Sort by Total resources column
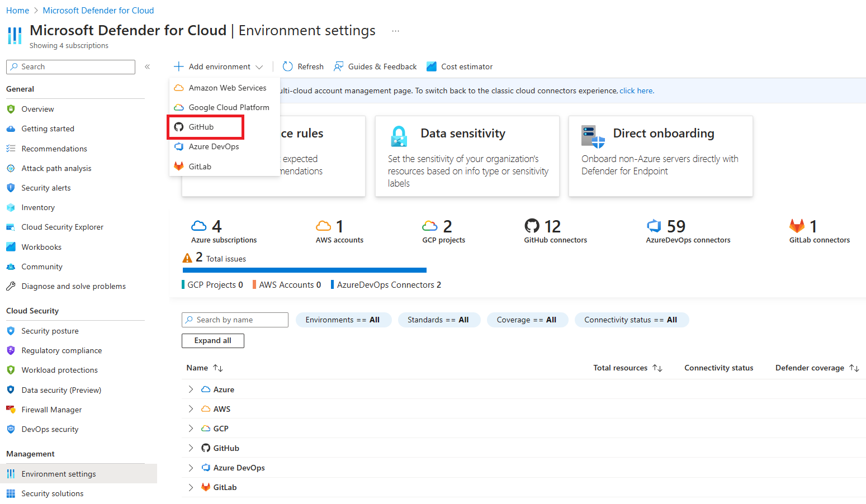Viewport: 866px width, 504px height. click(657, 368)
